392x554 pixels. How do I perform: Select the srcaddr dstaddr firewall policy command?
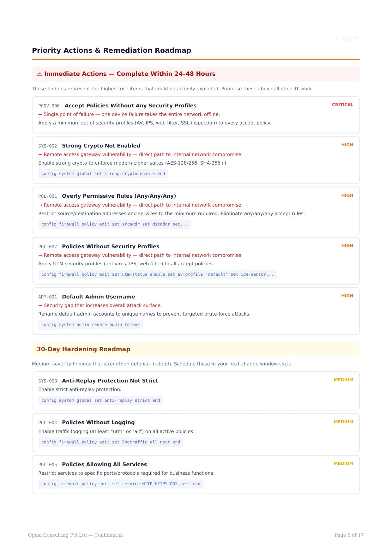[114, 224]
